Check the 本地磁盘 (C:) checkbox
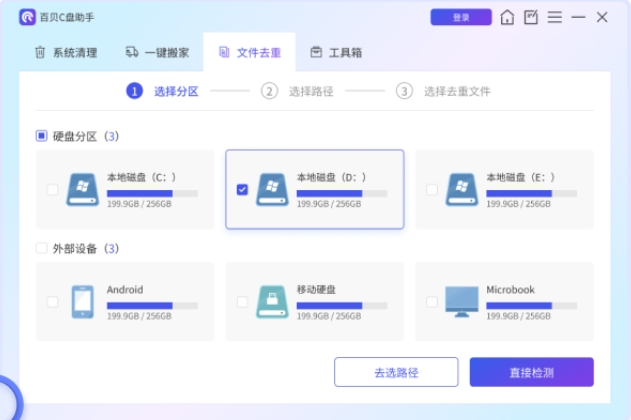This screenshot has width=631, height=420. 52,189
